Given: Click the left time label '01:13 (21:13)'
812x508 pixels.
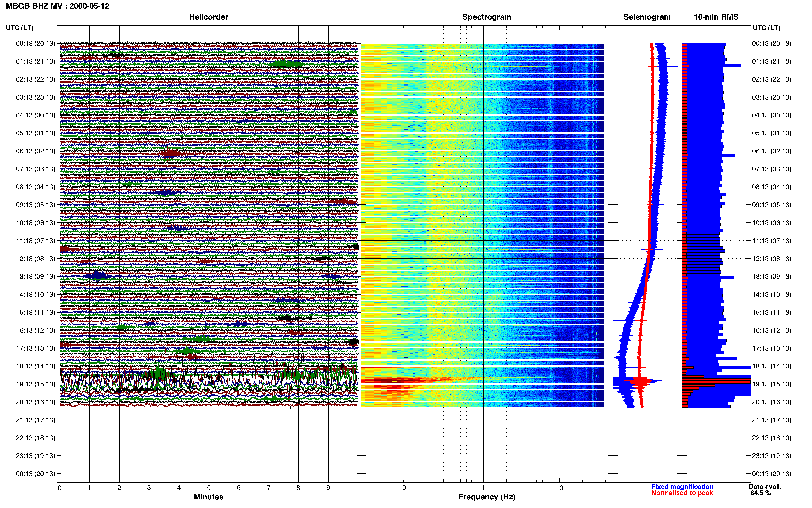Looking at the screenshot, I should coord(36,61).
